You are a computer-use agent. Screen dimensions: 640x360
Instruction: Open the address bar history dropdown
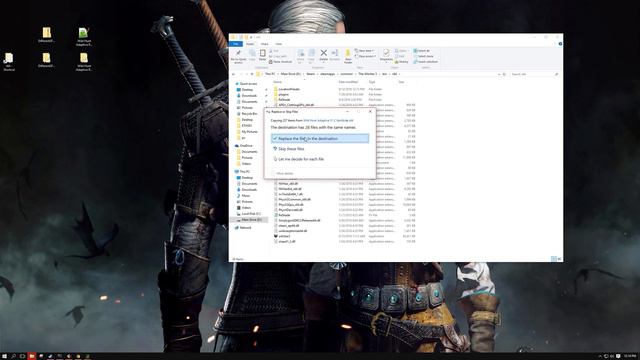[x=499, y=74]
